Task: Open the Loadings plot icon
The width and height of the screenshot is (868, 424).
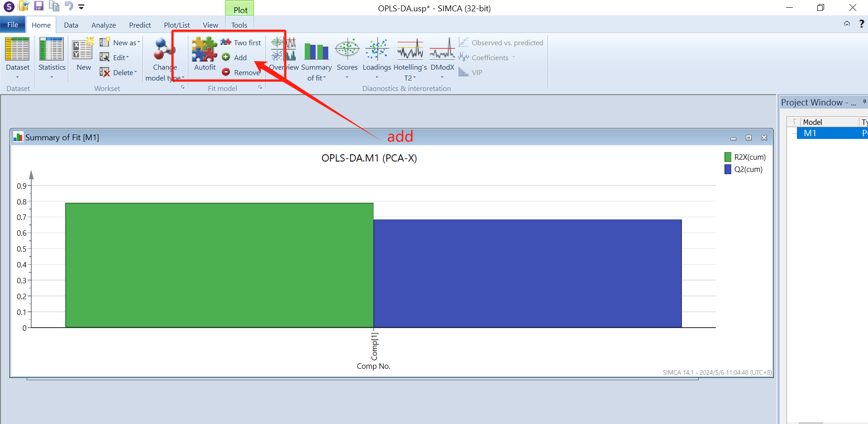Action: click(376, 49)
